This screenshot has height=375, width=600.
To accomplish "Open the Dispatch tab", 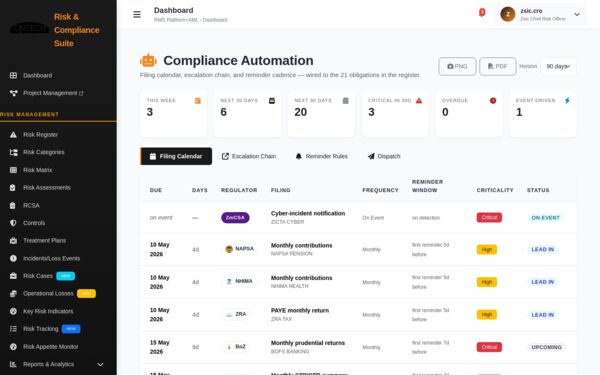I will tap(384, 156).
